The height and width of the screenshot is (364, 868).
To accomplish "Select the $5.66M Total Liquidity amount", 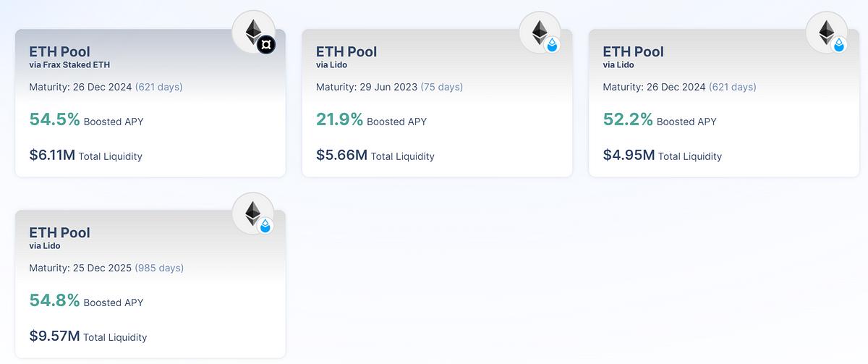I will [341, 155].
